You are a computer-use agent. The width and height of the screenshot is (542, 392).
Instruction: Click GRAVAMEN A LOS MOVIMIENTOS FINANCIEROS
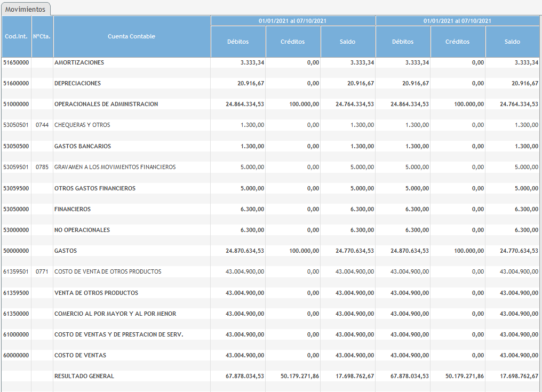click(115, 167)
